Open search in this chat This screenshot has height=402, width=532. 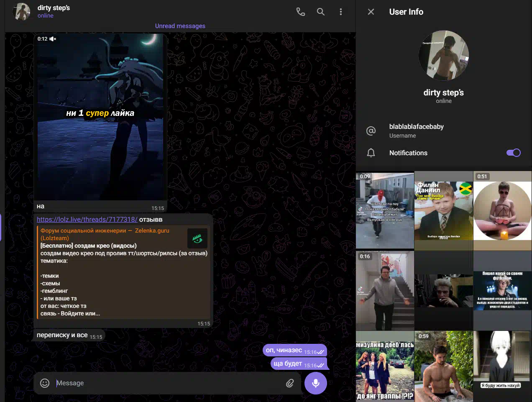(321, 12)
